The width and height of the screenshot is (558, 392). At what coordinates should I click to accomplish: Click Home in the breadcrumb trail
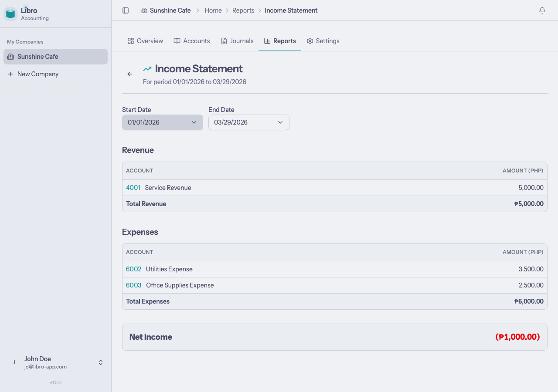point(213,10)
